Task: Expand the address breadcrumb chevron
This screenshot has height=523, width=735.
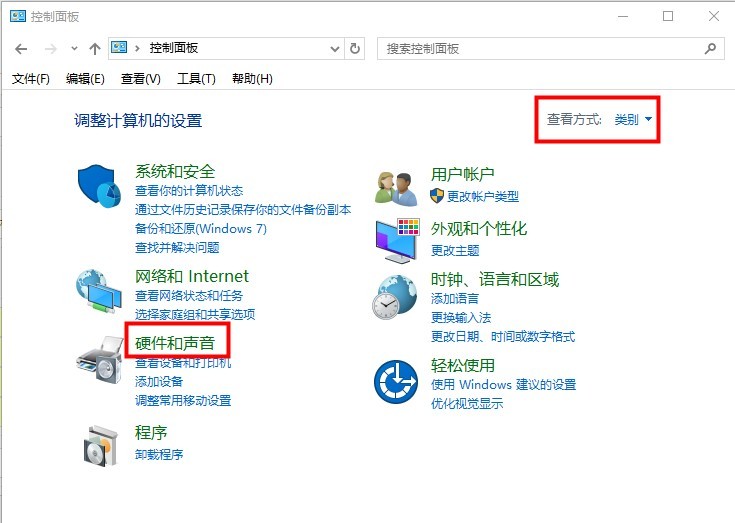Action: tap(137, 48)
